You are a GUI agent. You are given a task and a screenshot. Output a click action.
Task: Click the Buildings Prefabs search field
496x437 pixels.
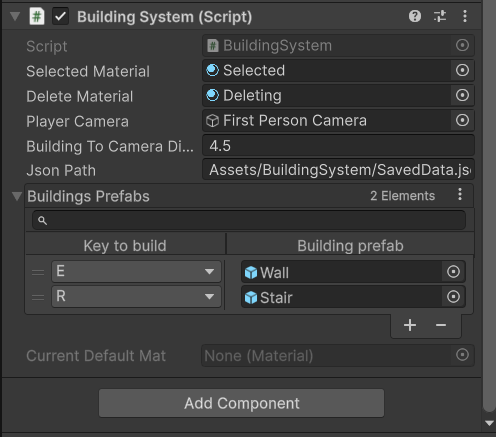(x=249, y=220)
